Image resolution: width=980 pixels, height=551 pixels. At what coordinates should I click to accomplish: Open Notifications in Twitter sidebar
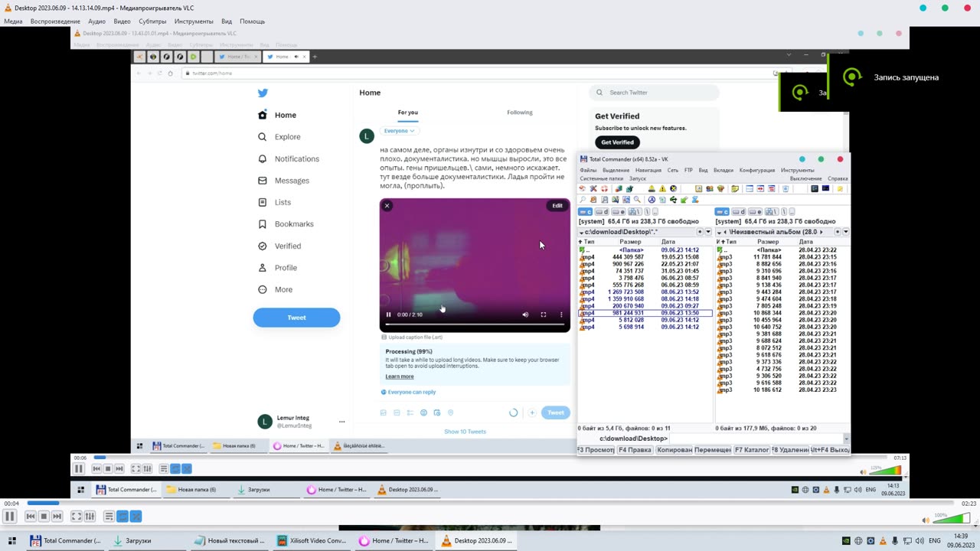coord(289,158)
